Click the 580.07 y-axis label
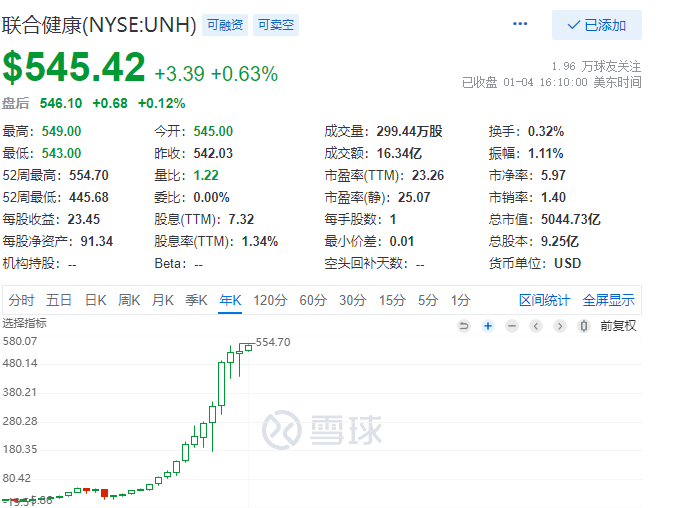This screenshot has width=674, height=508. click(20, 341)
